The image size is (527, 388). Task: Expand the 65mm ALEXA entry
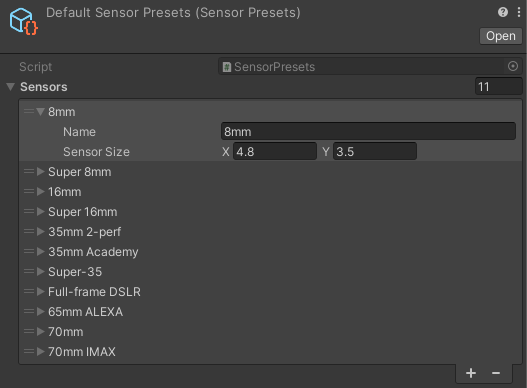41,311
